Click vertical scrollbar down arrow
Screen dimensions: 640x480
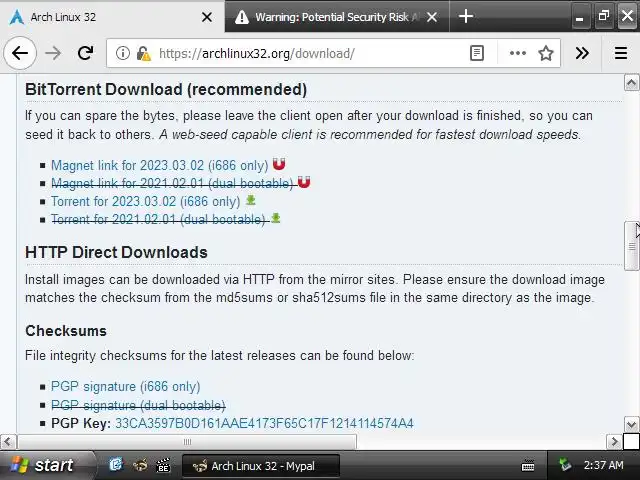[x=631, y=424]
